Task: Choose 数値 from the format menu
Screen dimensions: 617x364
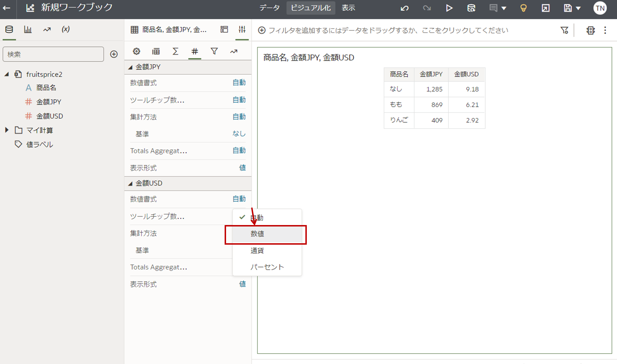Action: (258, 234)
